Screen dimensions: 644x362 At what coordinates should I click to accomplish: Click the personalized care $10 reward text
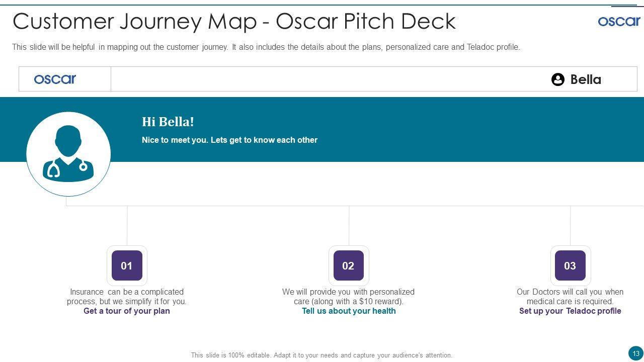click(x=349, y=297)
